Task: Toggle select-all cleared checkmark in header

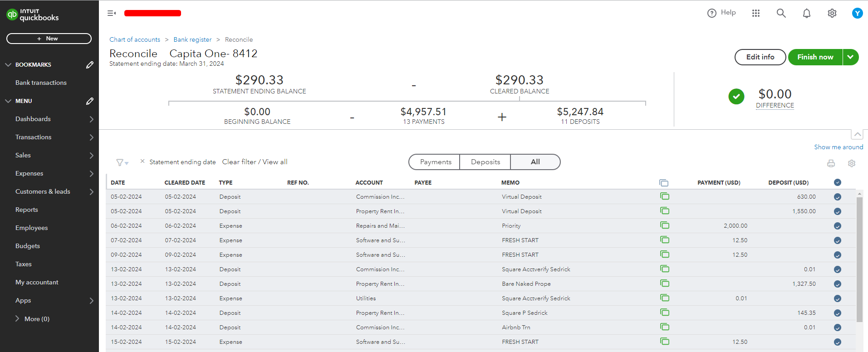Action: coord(838,182)
